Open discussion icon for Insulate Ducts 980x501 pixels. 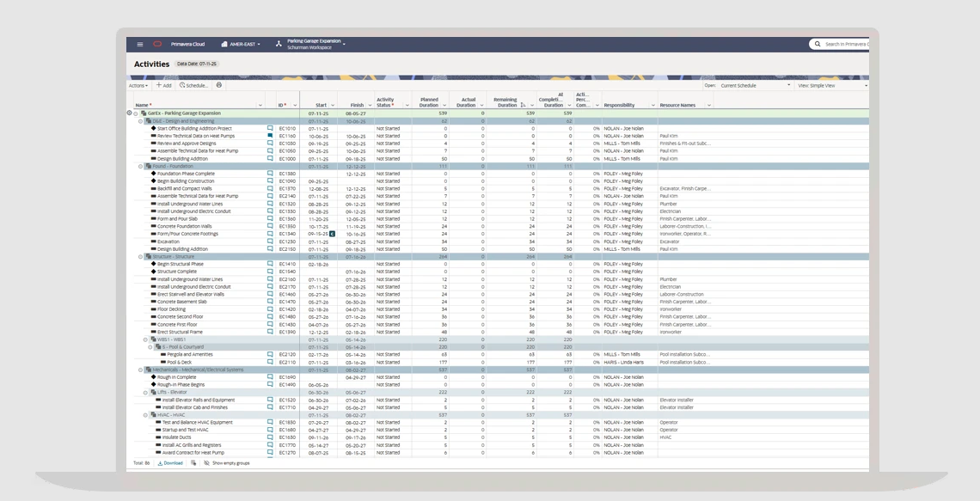point(270,437)
